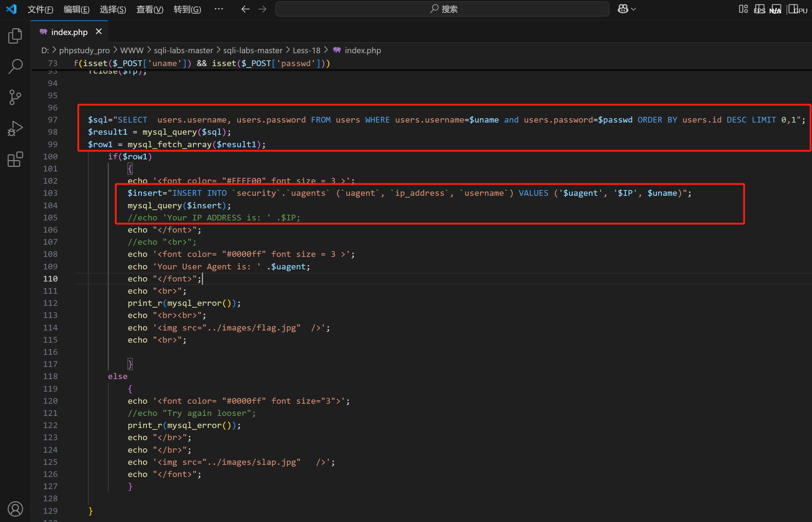
Task: Open the Extensions view
Action: point(15,159)
